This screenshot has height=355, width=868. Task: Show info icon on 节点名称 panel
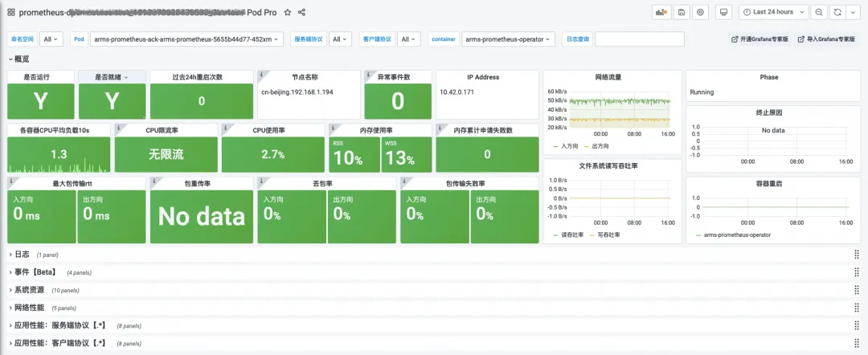(261, 74)
